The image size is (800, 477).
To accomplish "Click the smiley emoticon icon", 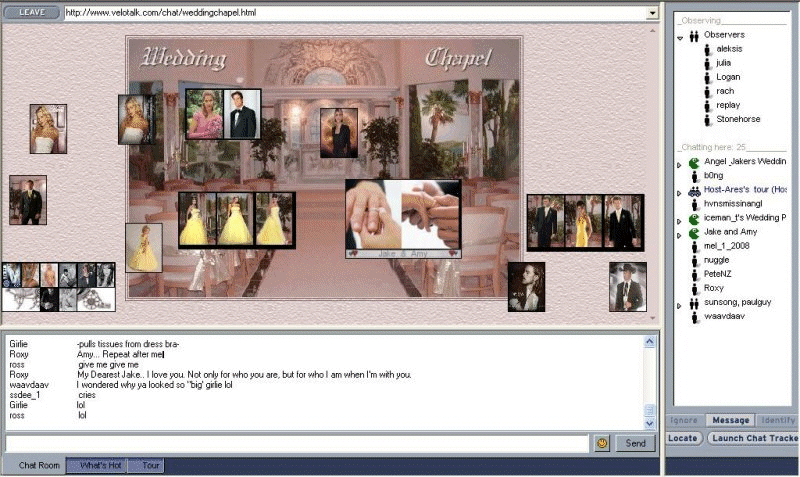I will point(602,443).
